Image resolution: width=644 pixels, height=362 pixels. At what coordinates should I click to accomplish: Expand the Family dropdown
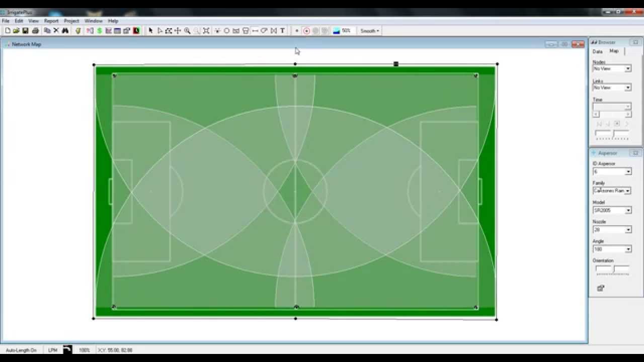click(x=628, y=191)
